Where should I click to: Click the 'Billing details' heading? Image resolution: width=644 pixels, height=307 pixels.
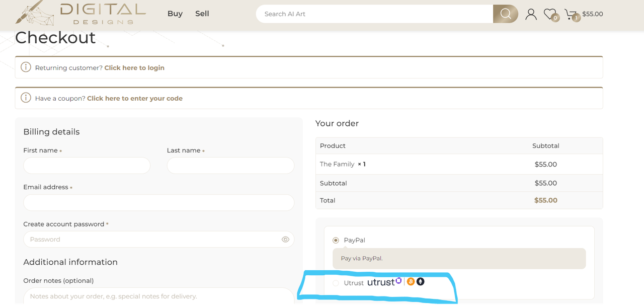point(51,132)
